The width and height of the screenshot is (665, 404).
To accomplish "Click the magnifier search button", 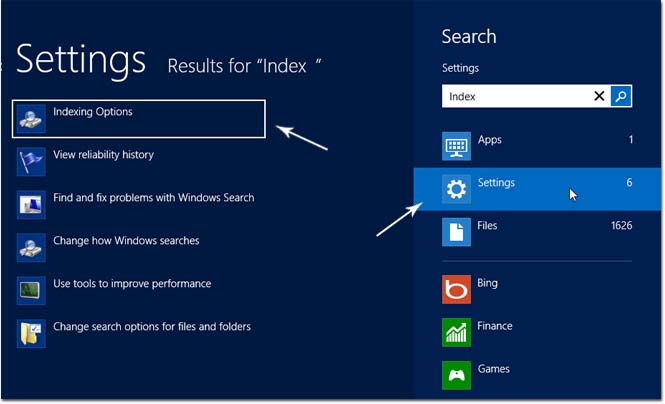I will point(621,96).
